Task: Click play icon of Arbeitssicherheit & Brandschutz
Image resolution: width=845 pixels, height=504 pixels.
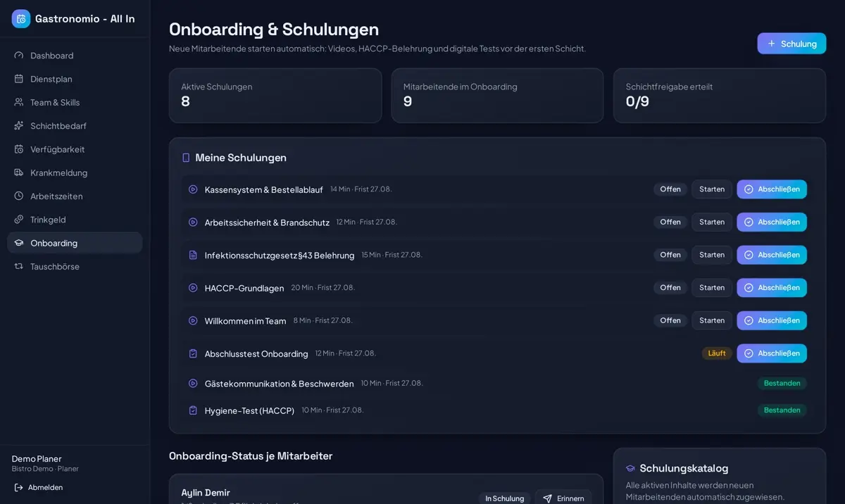Action: coord(193,222)
